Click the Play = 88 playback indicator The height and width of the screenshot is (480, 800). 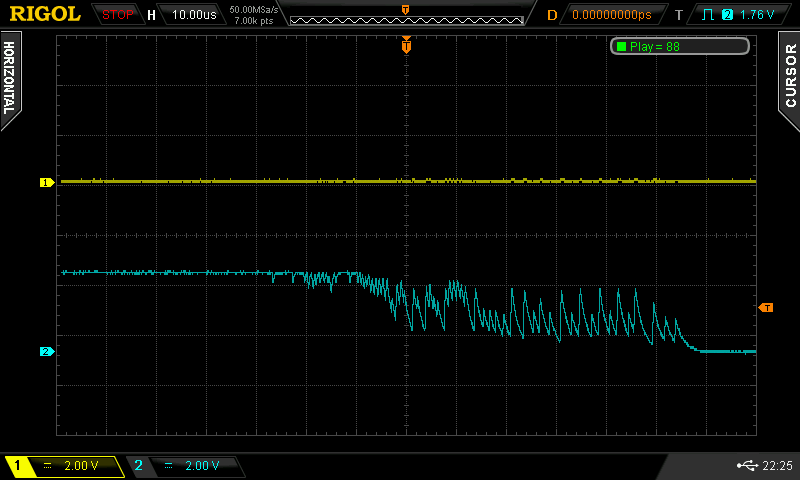[680, 46]
